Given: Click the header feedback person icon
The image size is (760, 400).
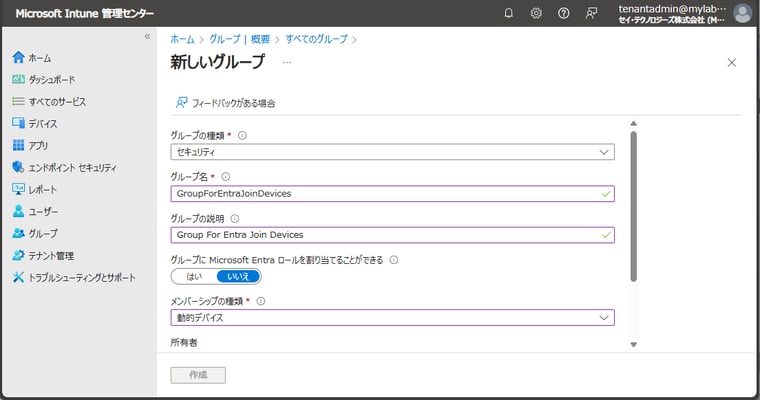Looking at the screenshot, I should pyautogui.click(x=591, y=13).
